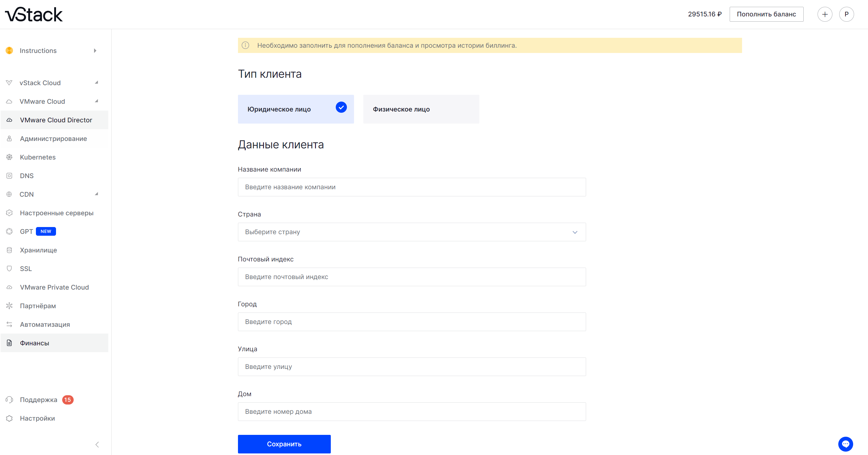Click the vStack logo
The width and height of the screenshot is (868, 455).
pos(34,15)
